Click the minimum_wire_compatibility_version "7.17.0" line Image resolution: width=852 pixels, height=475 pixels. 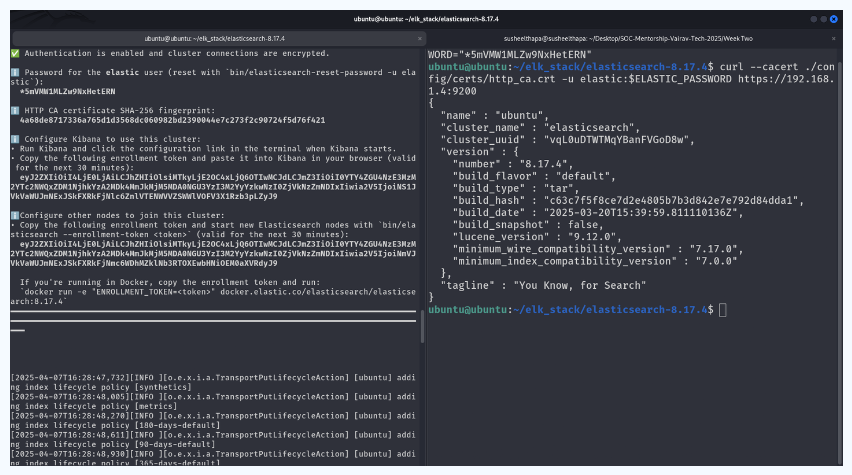tap(598, 249)
